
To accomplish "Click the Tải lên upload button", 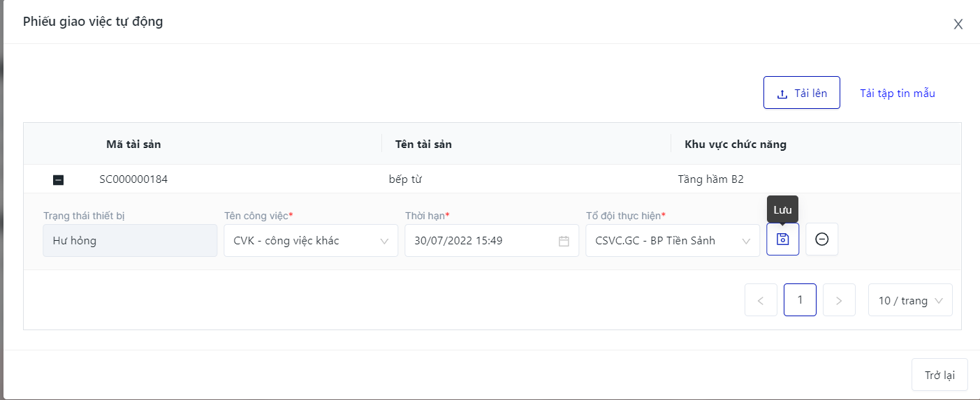I will (801, 93).
